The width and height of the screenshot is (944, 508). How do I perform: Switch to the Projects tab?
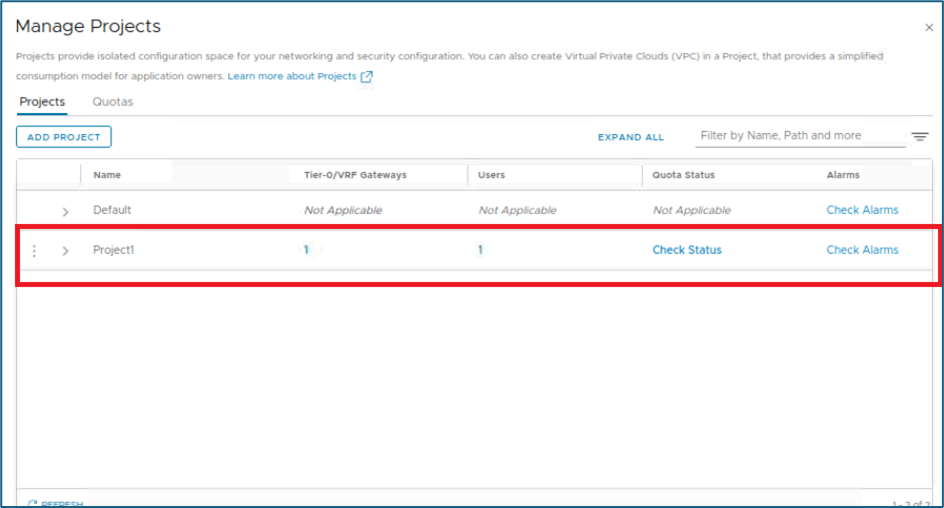click(42, 102)
